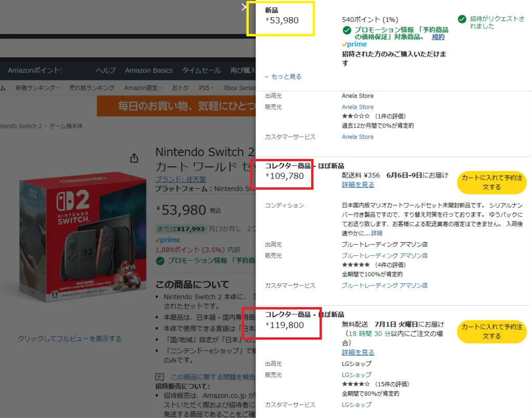Add ¥109,780 offer to cart for preorder

point(491,182)
